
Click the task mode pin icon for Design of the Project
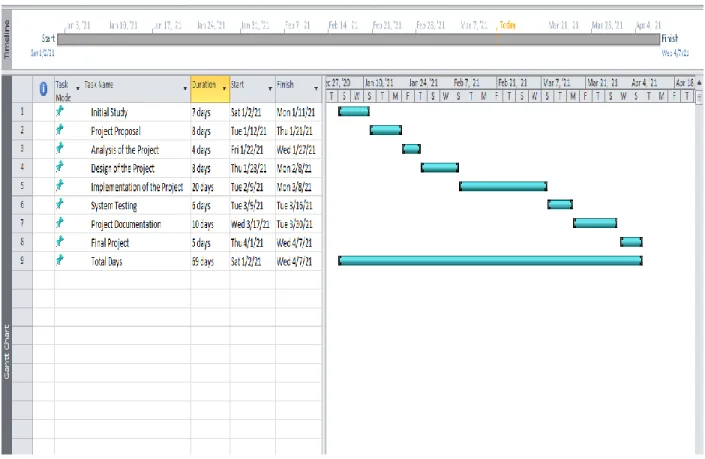pos(60,167)
